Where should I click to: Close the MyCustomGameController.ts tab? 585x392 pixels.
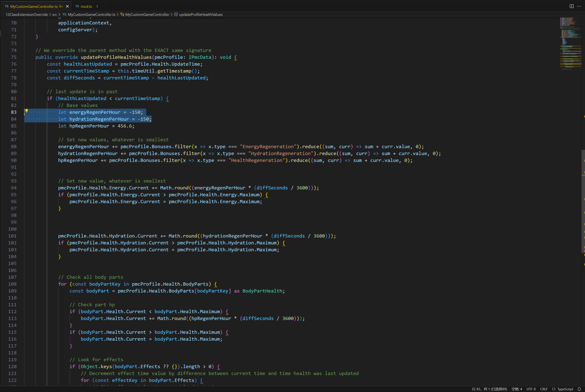click(67, 6)
